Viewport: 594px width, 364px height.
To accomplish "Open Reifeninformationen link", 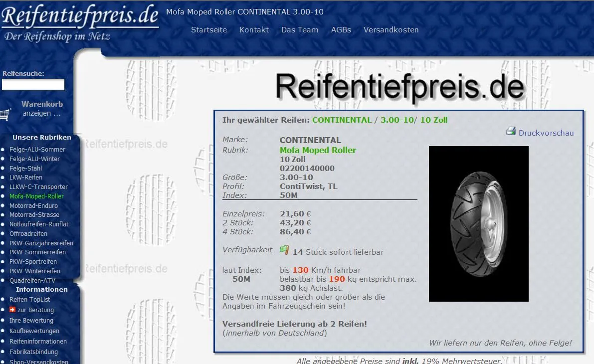I will 38,341.
